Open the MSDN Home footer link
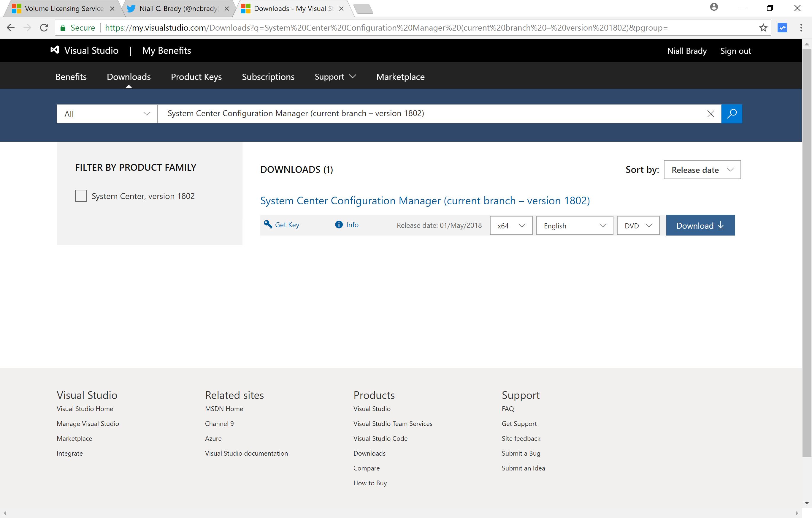 tap(224, 408)
